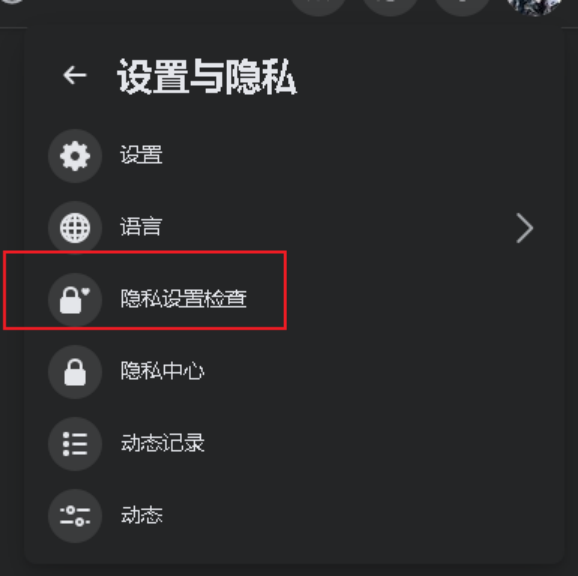
Task: Click the globe icon for 语言
Action: (75, 228)
